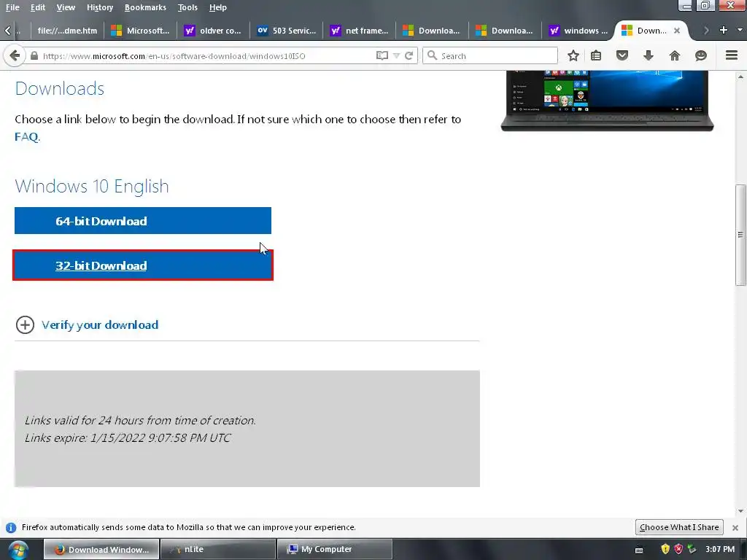This screenshot has height=560, width=747.
Task: Open a new tab with the plus icon
Action: tap(724, 30)
